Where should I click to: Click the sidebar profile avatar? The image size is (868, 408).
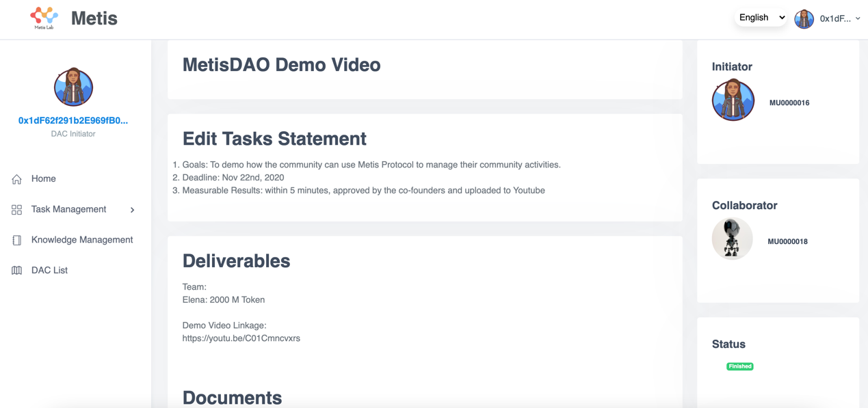point(73,87)
